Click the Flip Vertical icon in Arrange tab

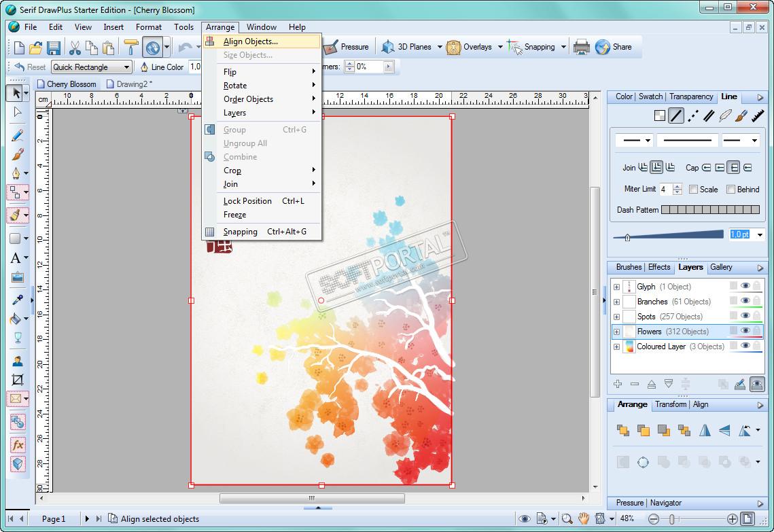coord(724,430)
